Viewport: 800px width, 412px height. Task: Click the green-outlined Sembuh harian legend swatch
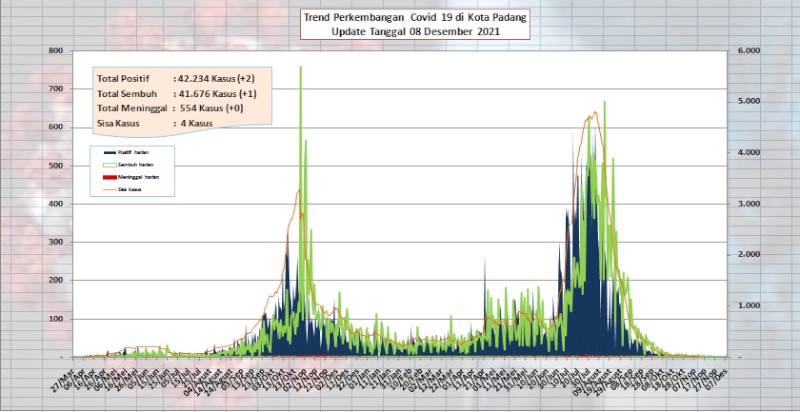[x=110, y=165]
